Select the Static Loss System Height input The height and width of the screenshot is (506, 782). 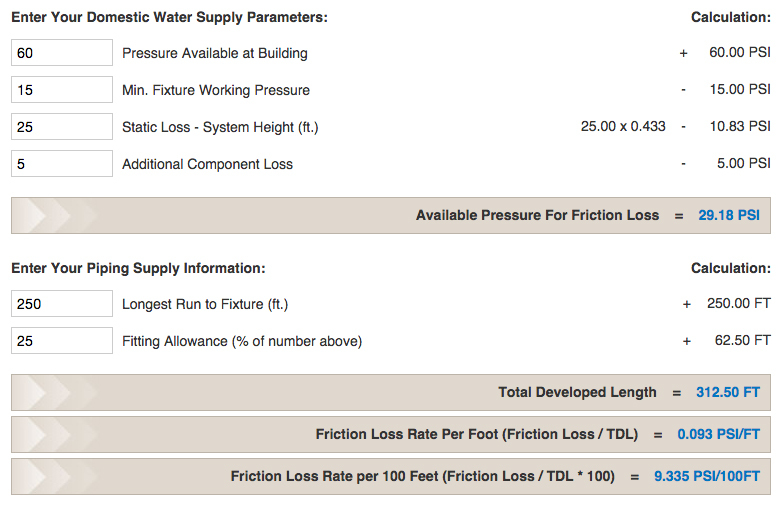tap(62, 127)
